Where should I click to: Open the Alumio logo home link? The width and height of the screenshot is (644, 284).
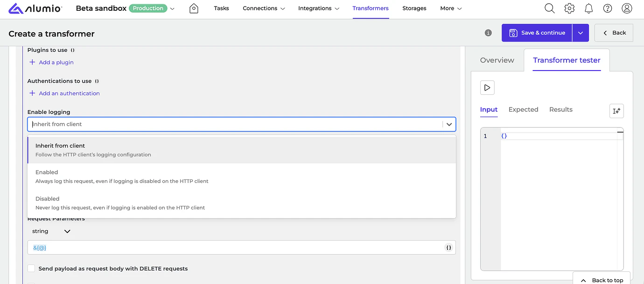pos(35,8)
